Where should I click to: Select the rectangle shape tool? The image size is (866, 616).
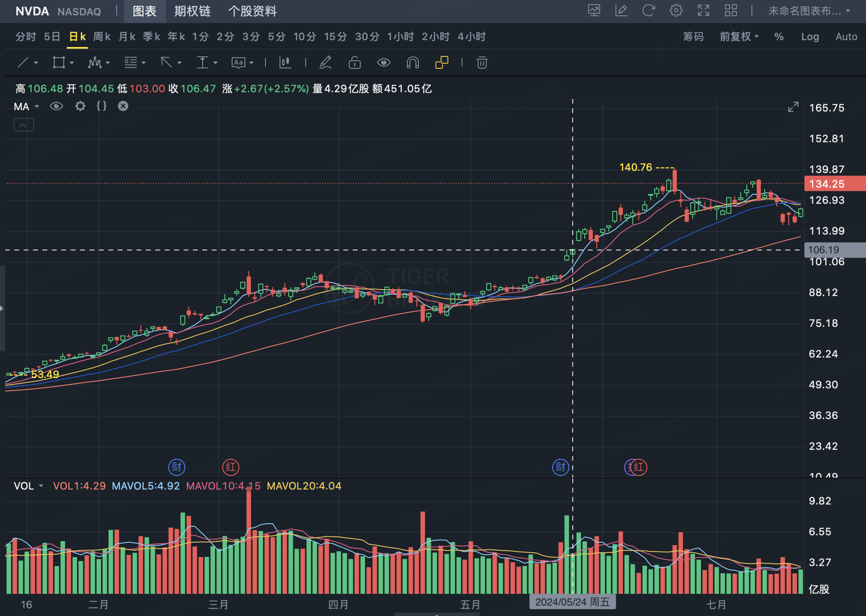click(x=59, y=63)
